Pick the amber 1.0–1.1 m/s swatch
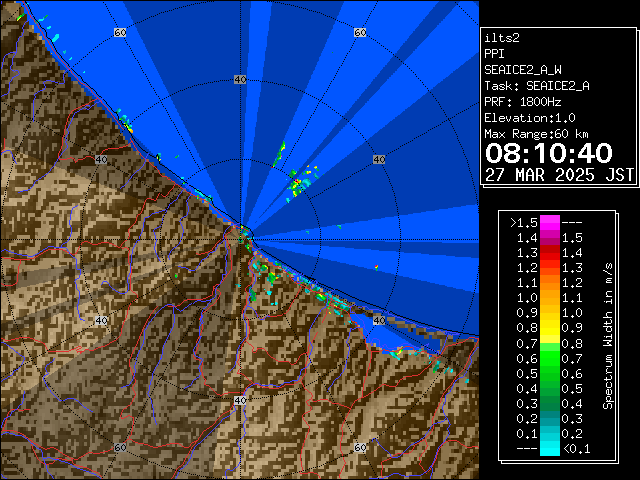 coord(550,298)
